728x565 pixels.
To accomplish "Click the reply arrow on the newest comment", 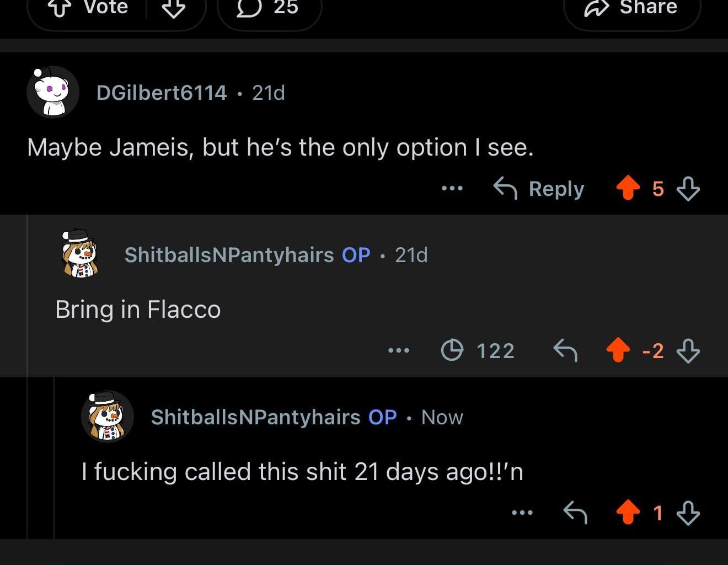I will [576, 513].
